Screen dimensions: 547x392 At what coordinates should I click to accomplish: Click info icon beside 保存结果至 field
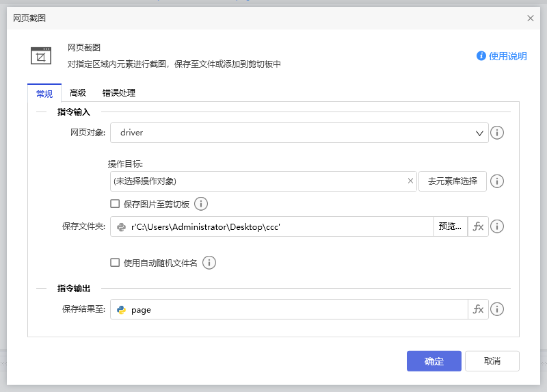click(498, 309)
